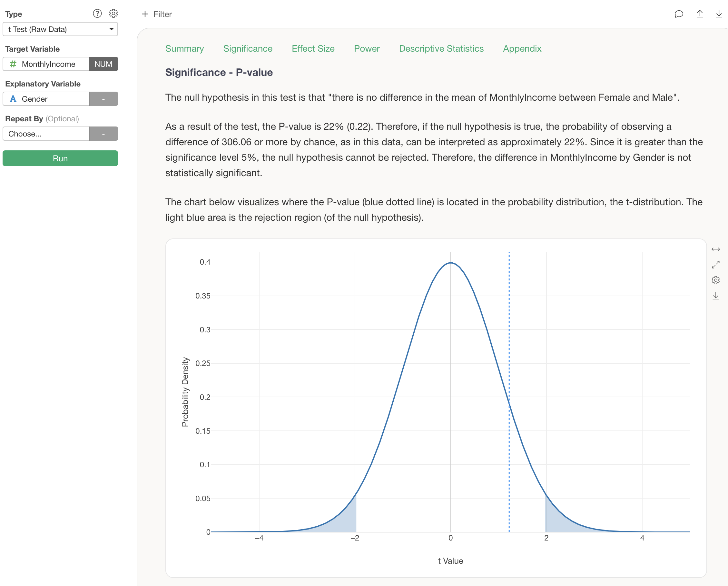Open the Repeat By Choose... selector
The image size is (728, 586).
coord(46,134)
